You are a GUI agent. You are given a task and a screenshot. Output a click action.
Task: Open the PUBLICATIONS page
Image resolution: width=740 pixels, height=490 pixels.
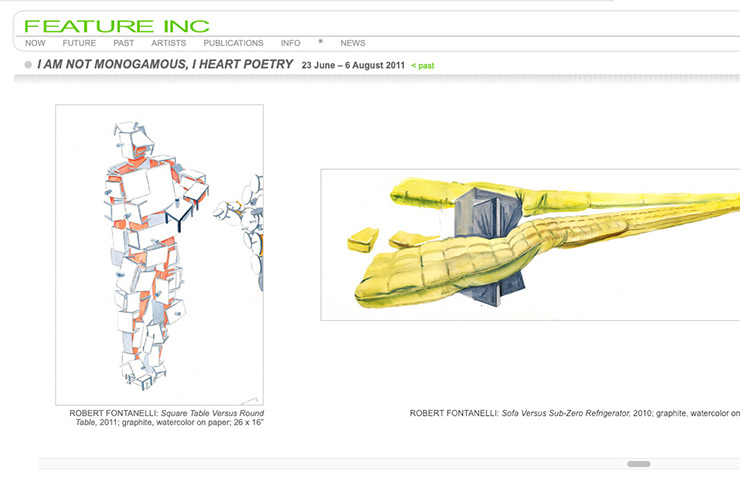(233, 43)
